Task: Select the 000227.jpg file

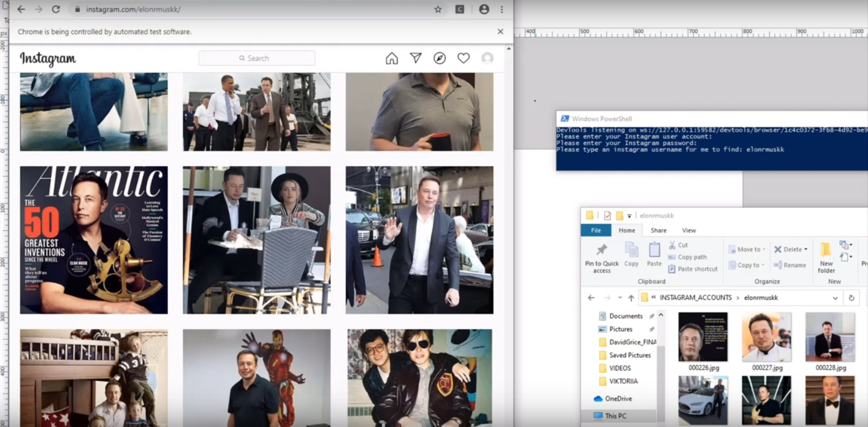Action: tap(767, 342)
